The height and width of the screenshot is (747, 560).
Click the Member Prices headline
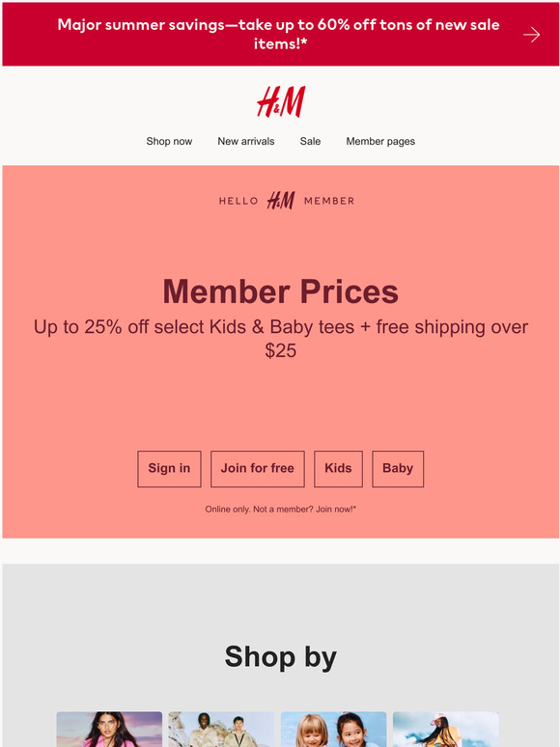pyautogui.click(x=281, y=291)
